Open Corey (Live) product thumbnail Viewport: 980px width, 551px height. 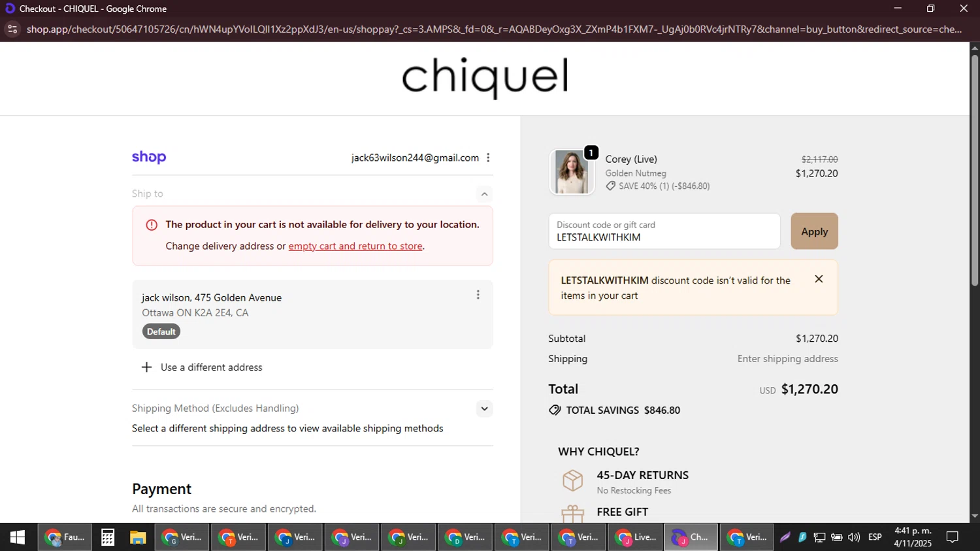click(572, 172)
